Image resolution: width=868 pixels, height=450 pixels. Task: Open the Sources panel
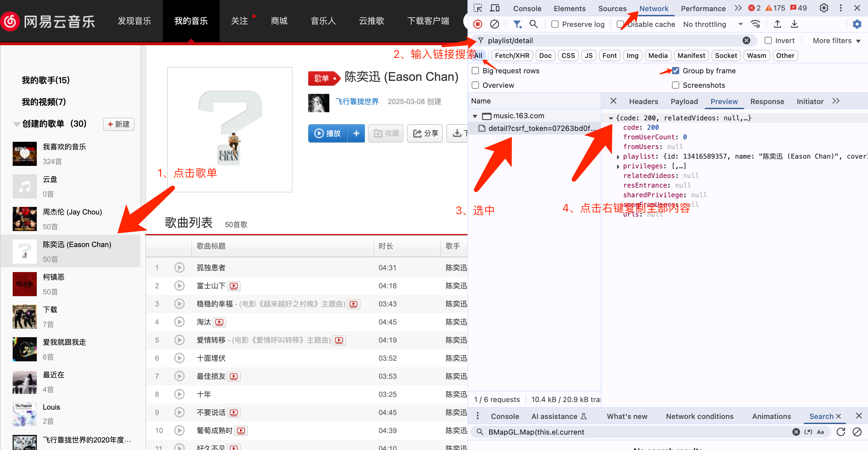click(612, 8)
